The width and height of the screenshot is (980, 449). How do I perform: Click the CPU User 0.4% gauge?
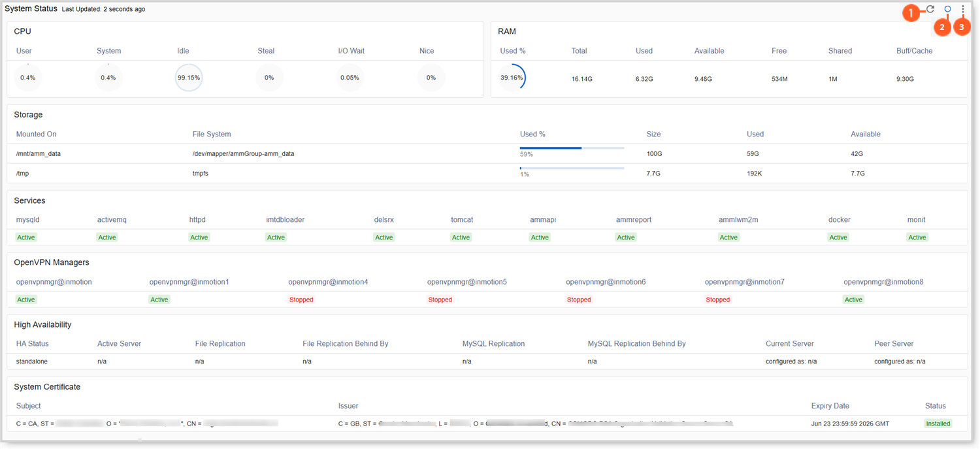pyautogui.click(x=27, y=78)
